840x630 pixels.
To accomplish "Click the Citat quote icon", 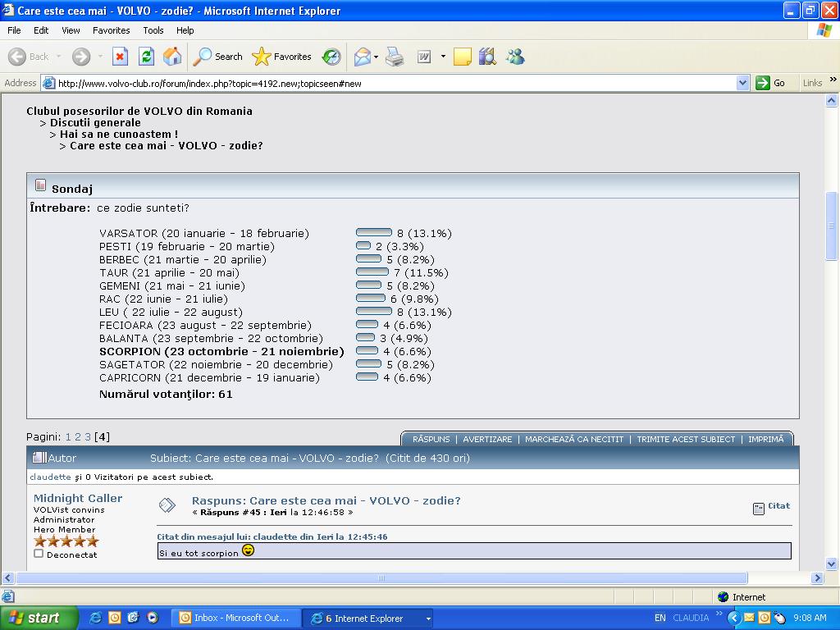I will [759, 509].
